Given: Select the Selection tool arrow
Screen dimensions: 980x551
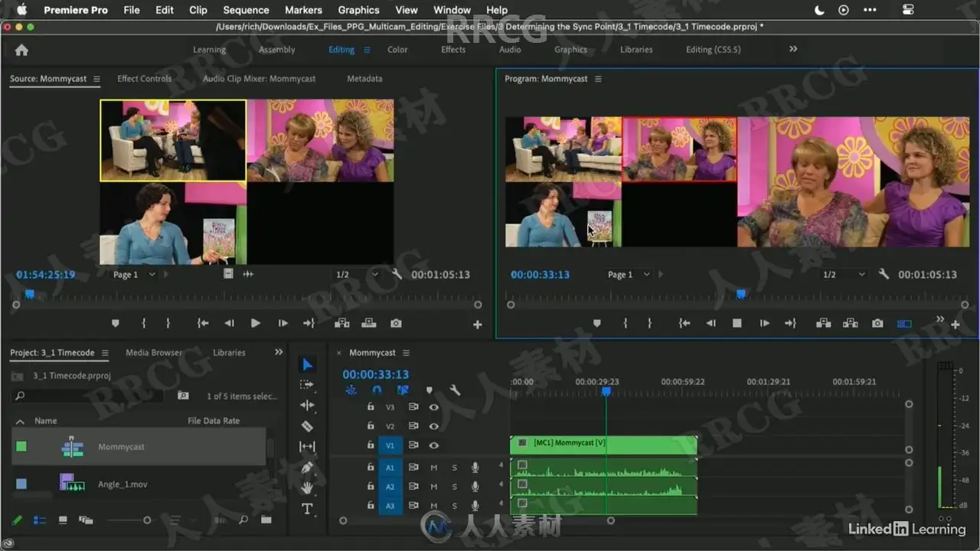Looking at the screenshot, I should (307, 364).
